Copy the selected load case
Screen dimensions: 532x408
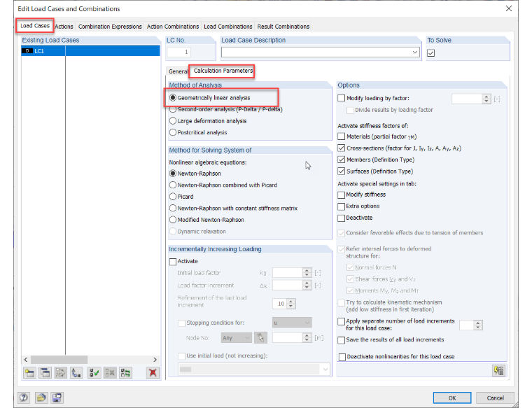[x=45, y=373]
